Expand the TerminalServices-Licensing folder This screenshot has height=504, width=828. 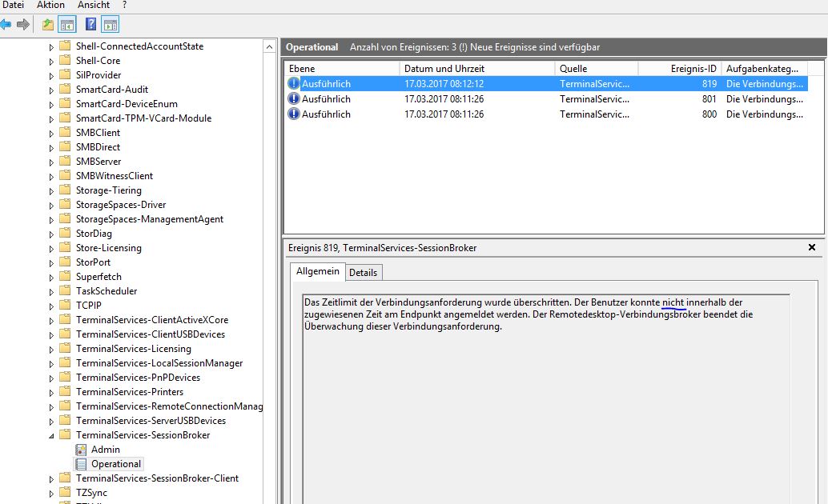(53, 349)
